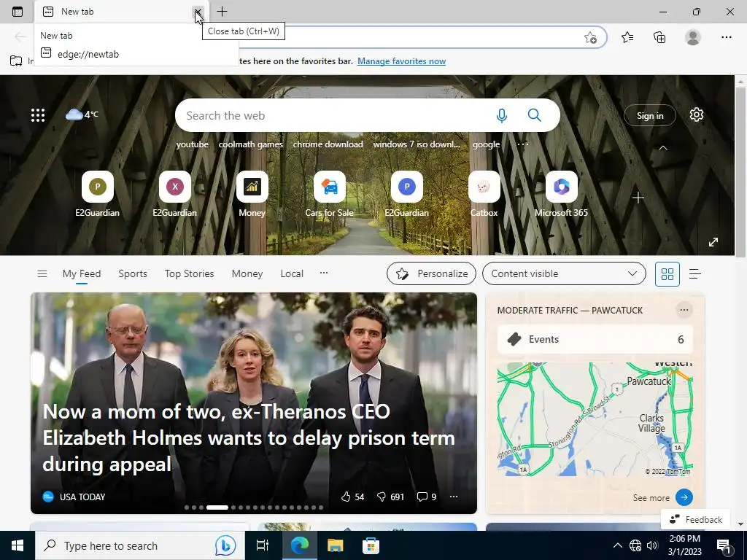This screenshot has height=560, width=747.
Task: Switch to the Money feed tab
Action: point(247,274)
